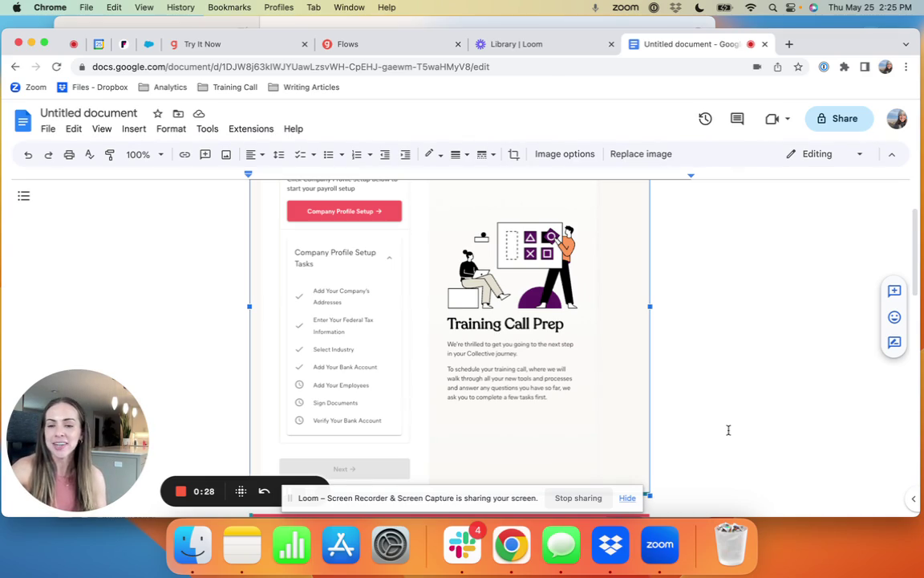The width and height of the screenshot is (924, 578).
Task: Select the Paint format tool
Action: (110, 155)
